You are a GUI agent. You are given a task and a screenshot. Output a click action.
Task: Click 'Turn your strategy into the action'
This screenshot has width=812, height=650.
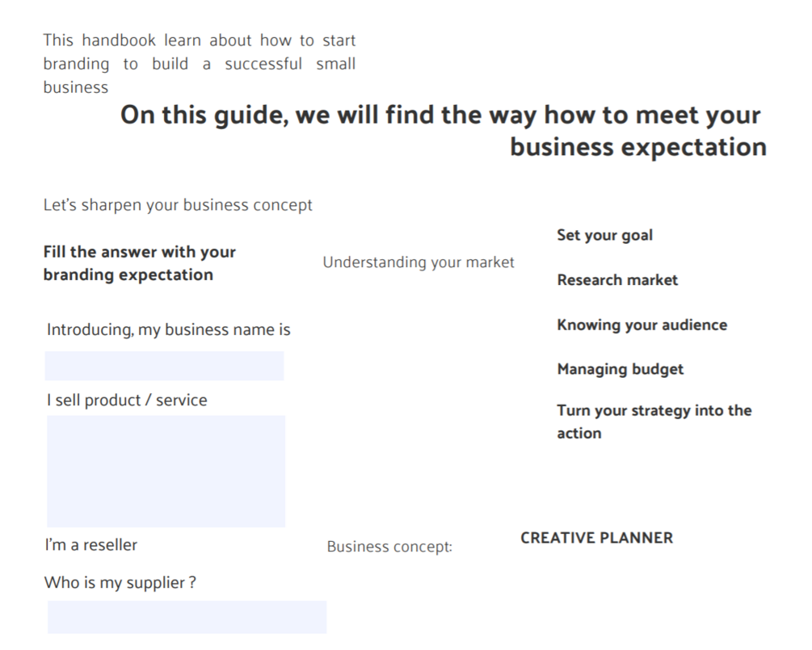pyautogui.click(x=654, y=421)
